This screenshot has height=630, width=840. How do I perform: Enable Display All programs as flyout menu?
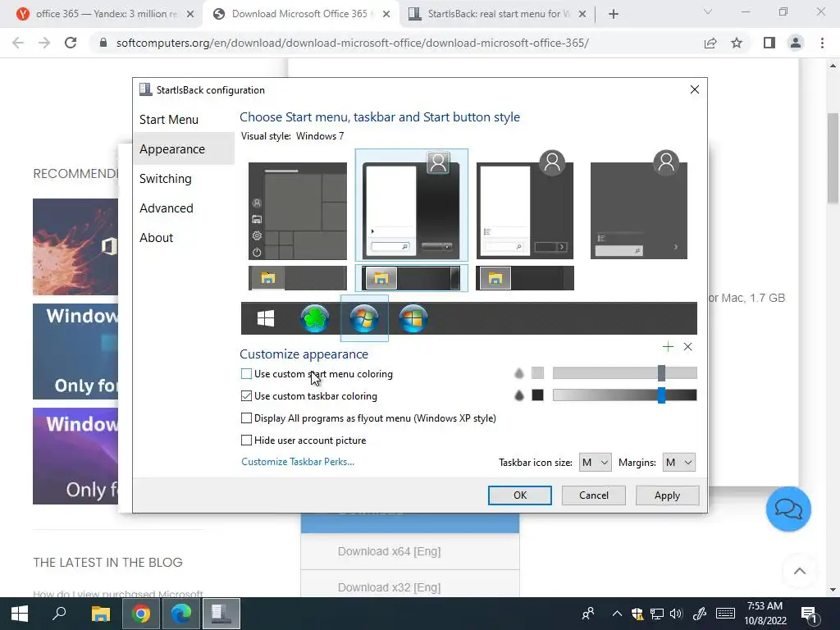coord(246,418)
